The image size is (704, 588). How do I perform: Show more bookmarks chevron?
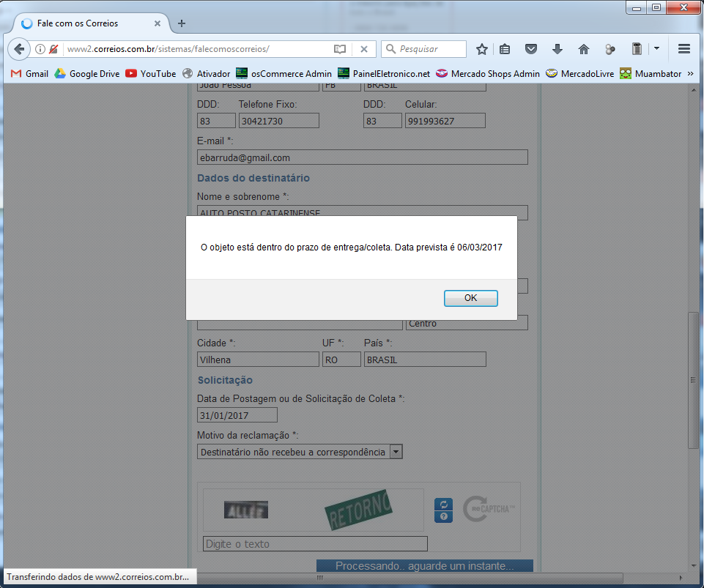point(691,74)
